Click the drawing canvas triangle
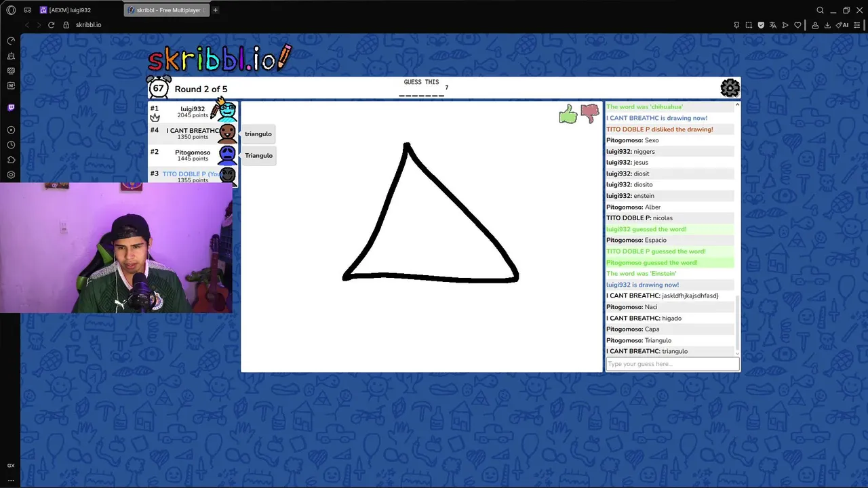Viewport: 868px width, 488px height. pos(430,212)
